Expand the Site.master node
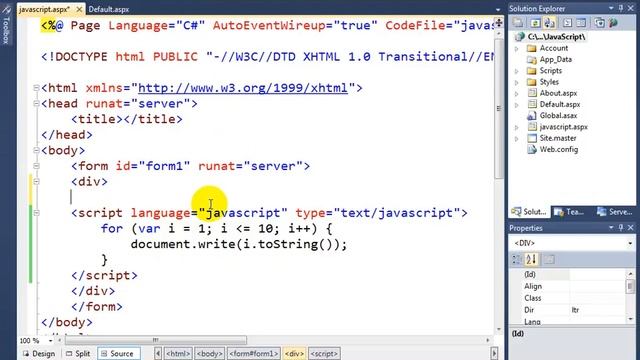The width and height of the screenshot is (640, 360). (517, 138)
